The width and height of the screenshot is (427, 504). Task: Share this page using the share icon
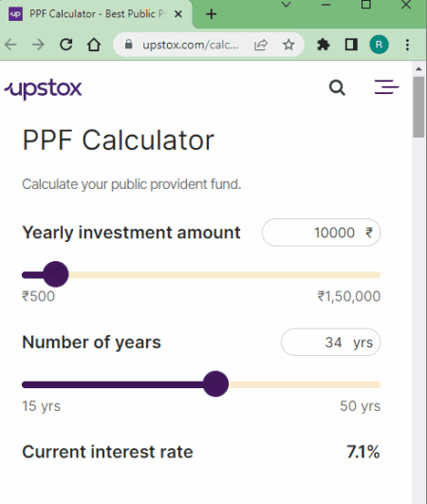[x=261, y=45]
